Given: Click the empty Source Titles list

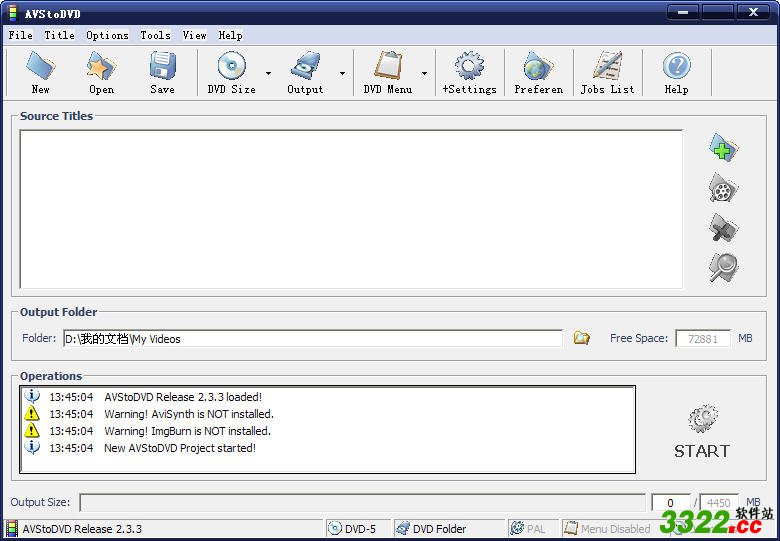Looking at the screenshot, I should [x=351, y=209].
